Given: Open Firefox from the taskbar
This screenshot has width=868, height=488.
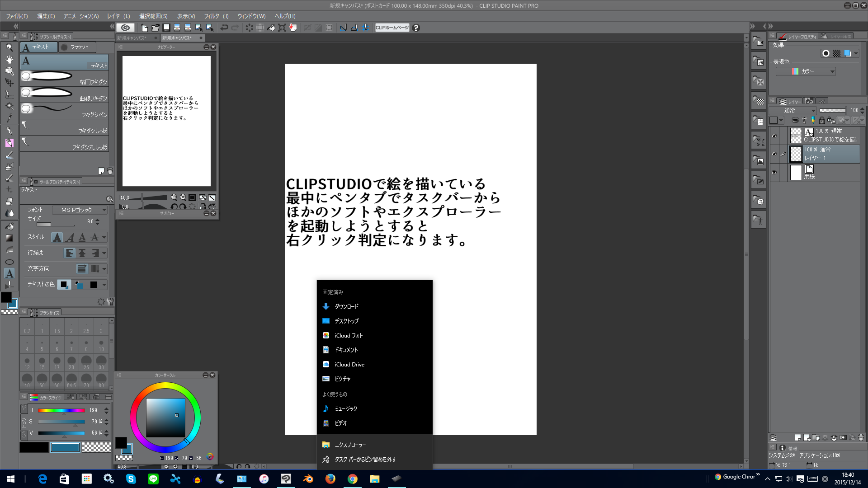Looking at the screenshot, I should [x=330, y=479].
